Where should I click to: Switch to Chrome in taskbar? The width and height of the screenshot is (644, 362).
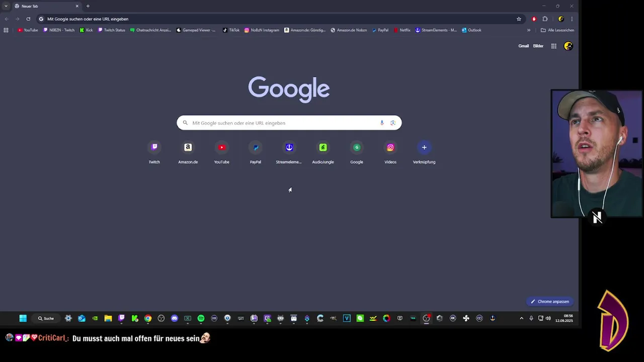(148, 318)
